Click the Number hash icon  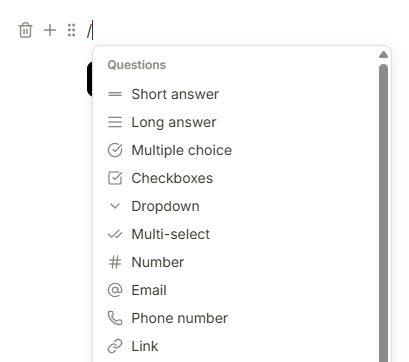click(115, 262)
